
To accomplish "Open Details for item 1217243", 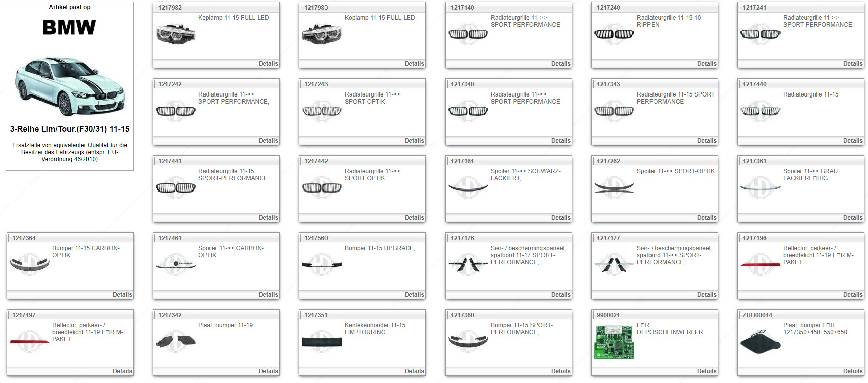I will coord(414,141).
